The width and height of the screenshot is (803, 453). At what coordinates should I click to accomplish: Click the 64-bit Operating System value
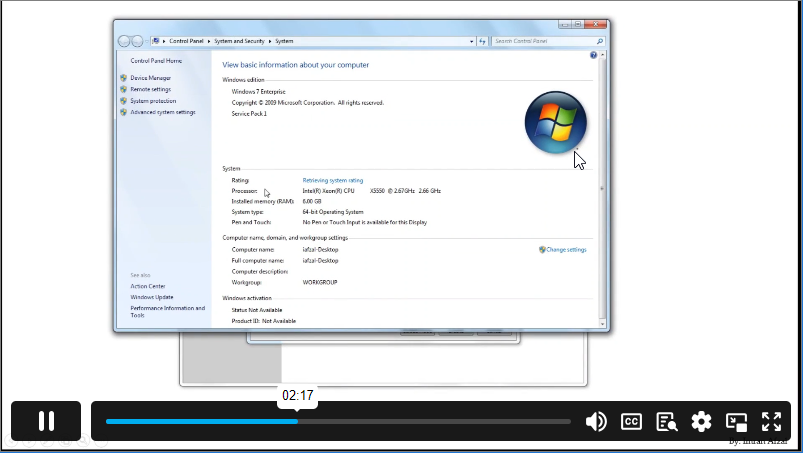coord(333,212)
